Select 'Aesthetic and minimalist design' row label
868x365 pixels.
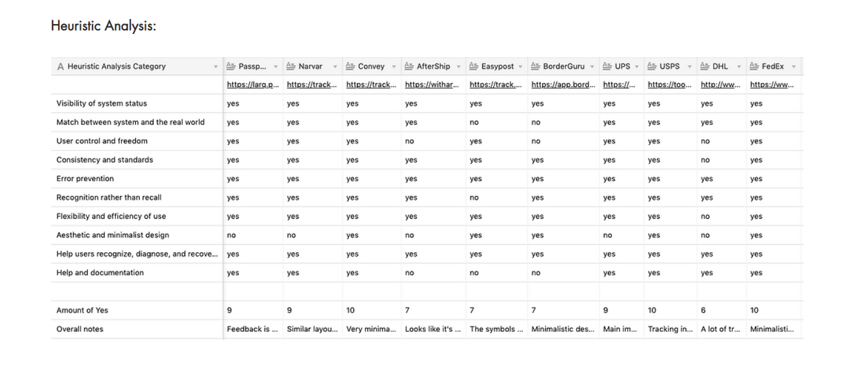tap(112, 235)
